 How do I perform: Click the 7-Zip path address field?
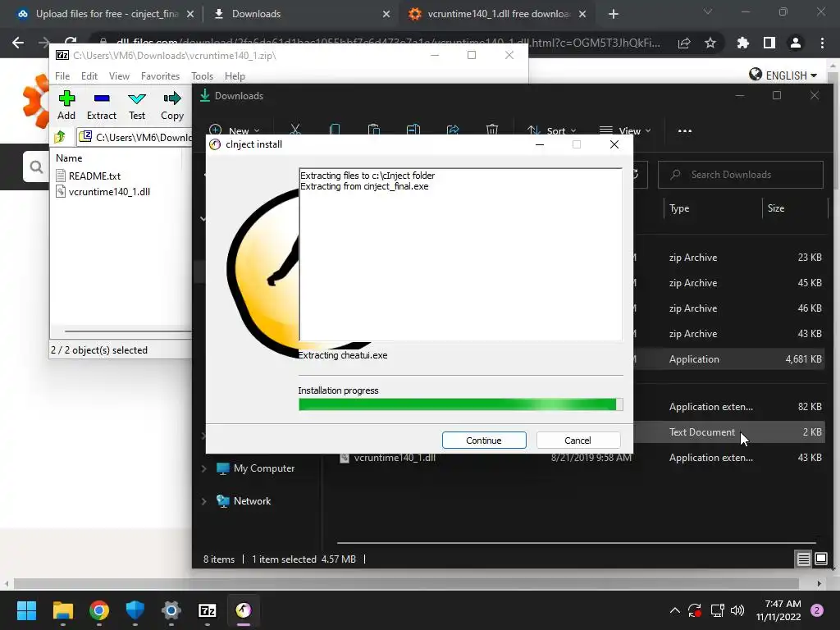point(135,137)
